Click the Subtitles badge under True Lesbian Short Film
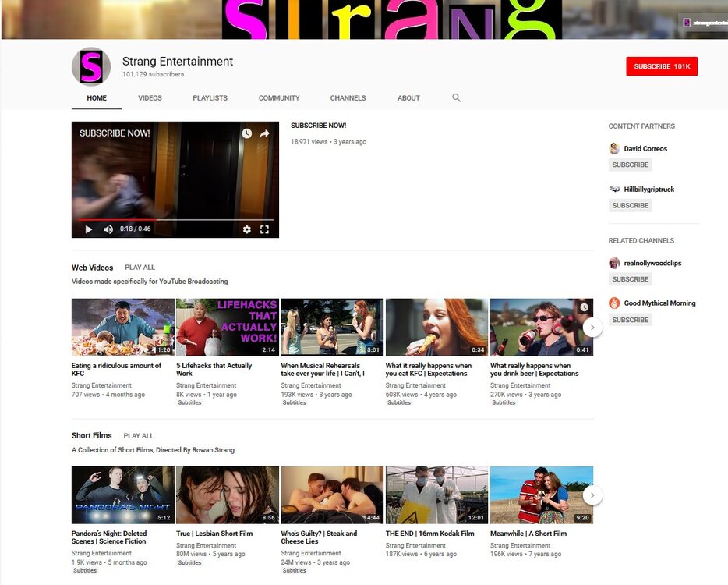 pyautogui.click(x=189, y=562)
